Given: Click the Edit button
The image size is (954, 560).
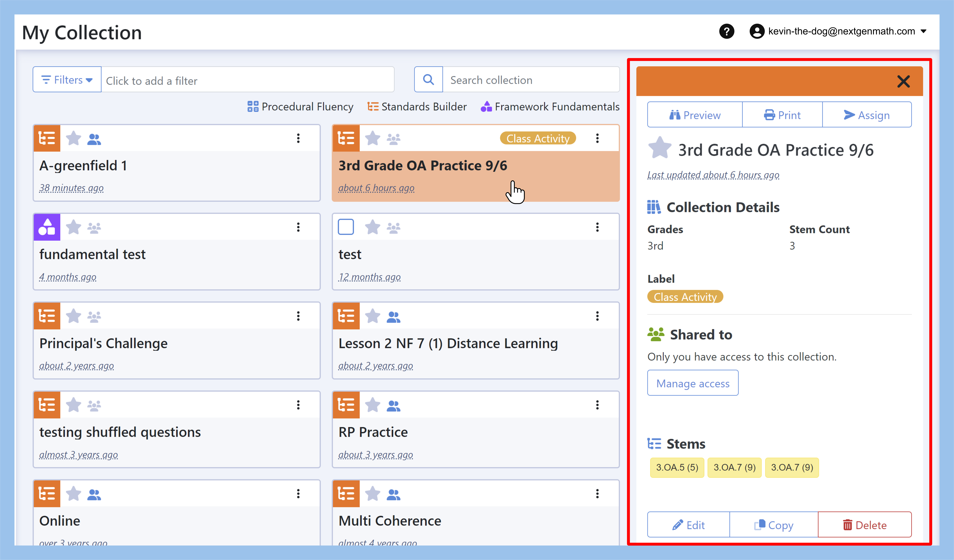Looking at the screenshot, I should pyautogui.click(x=688, y=525).
